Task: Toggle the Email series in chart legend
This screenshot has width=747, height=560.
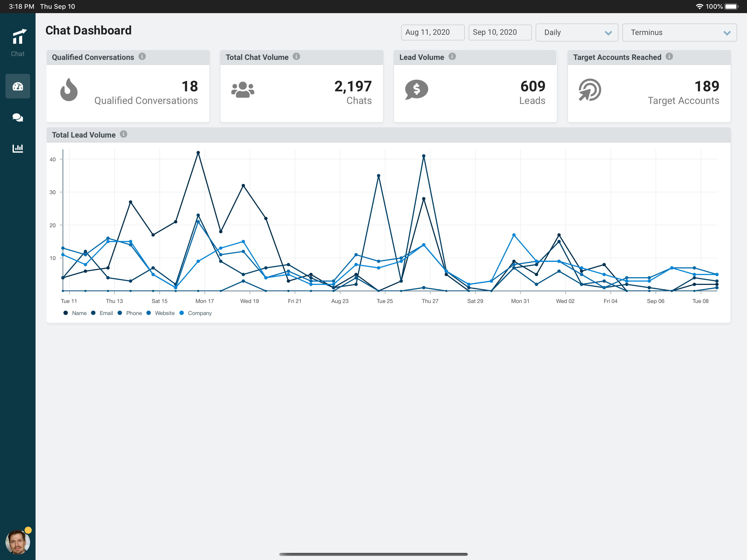Action: point(106,313)
